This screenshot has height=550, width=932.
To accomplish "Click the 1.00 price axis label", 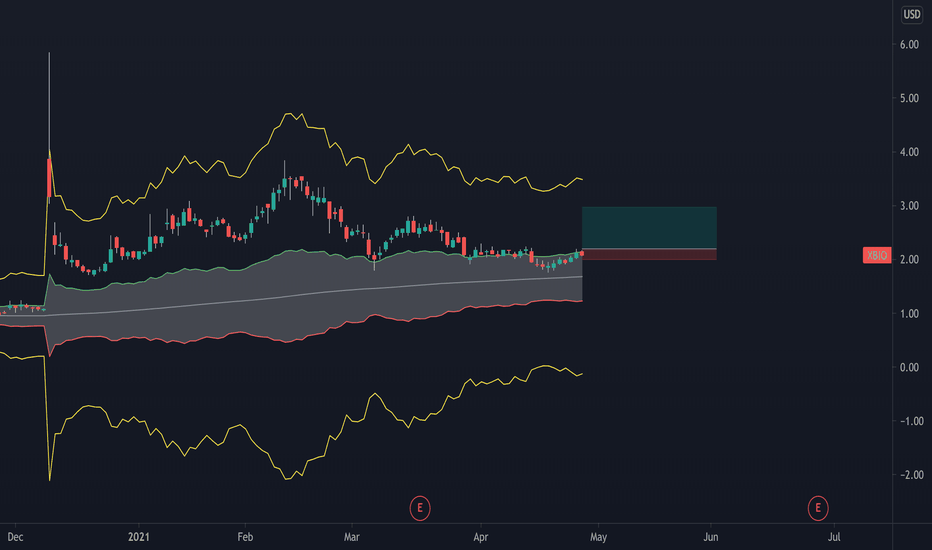I will click(909, 313).
